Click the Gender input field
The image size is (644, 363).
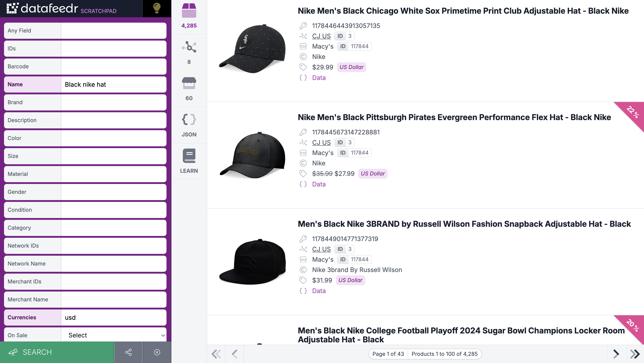coord(114,192)
